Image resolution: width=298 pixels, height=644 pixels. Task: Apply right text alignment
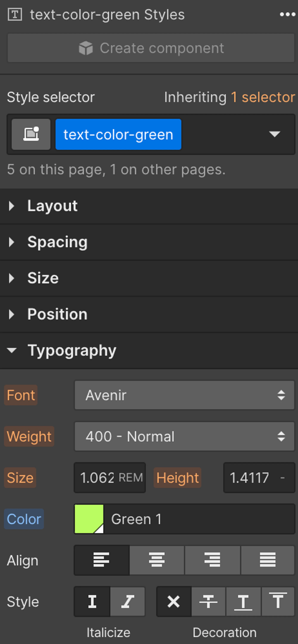click(x=213, y=560)
